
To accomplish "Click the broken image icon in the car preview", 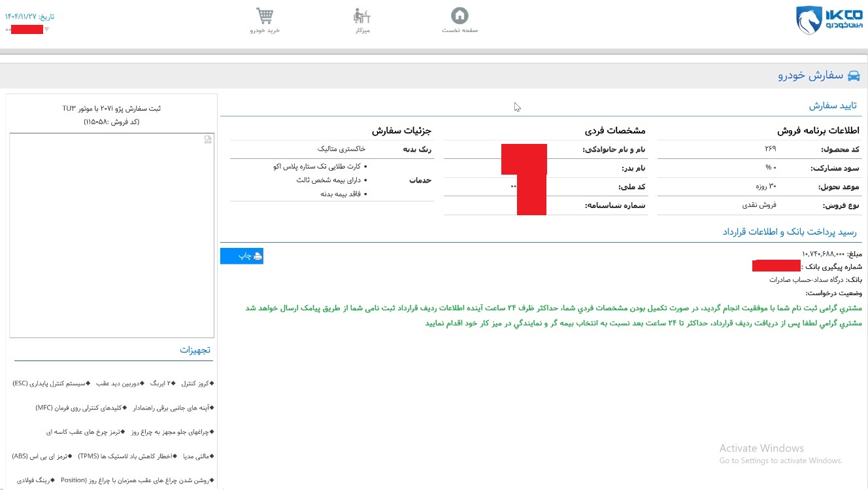I will tap(208, 139).
